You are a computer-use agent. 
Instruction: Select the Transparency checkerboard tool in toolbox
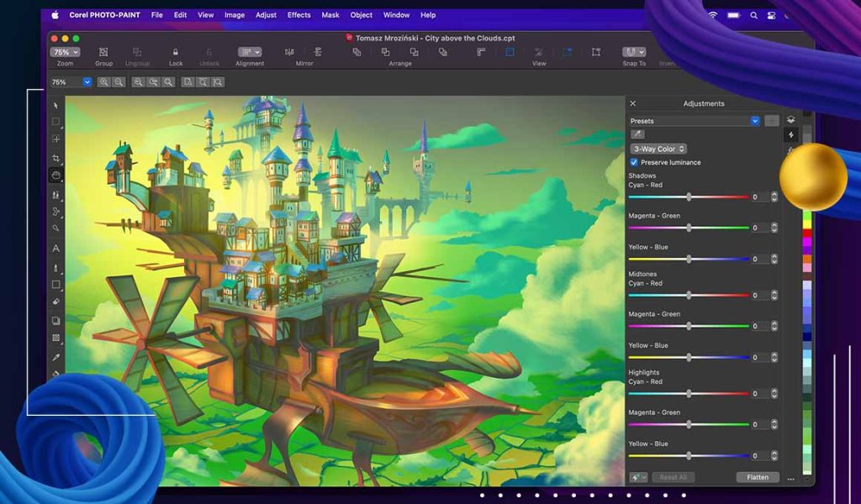tap(55, 338)
